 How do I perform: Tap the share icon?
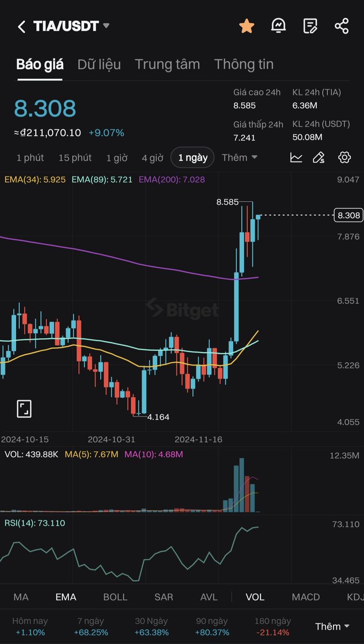[x=341, y=26]
